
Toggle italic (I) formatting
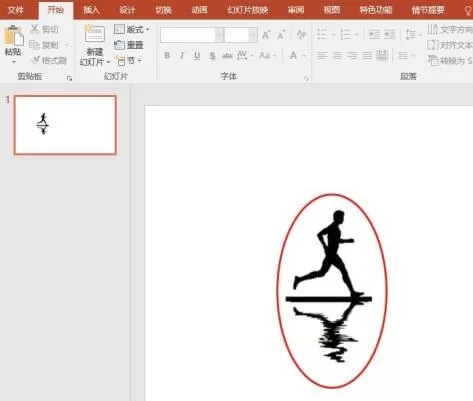point(182,56)
